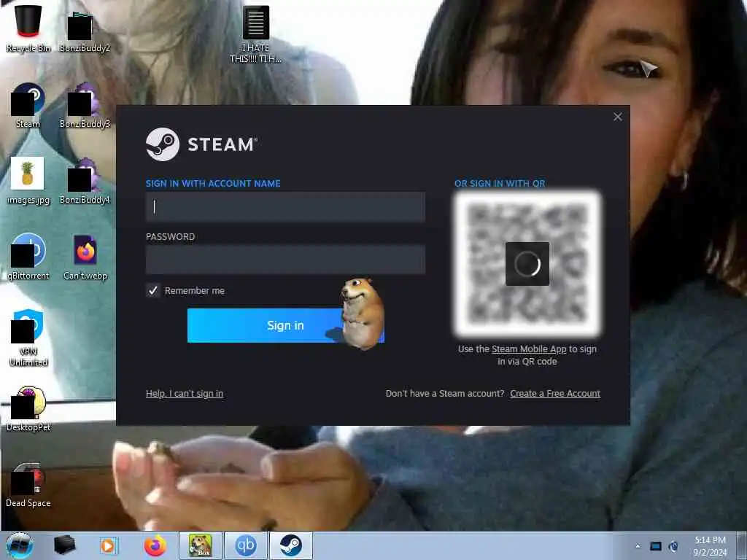Open the Windows Start menu orb

[x=20, y=545]
